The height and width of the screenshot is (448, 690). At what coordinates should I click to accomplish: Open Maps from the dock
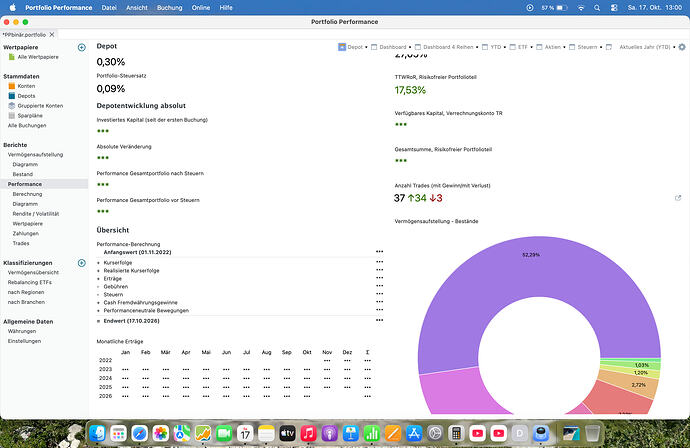tap(182, 433)
